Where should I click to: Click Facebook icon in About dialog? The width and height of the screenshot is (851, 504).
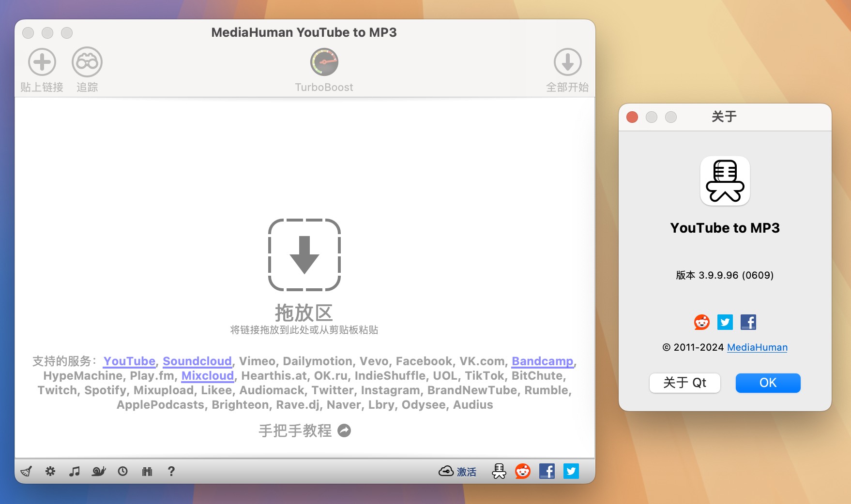tap(748, 322)
